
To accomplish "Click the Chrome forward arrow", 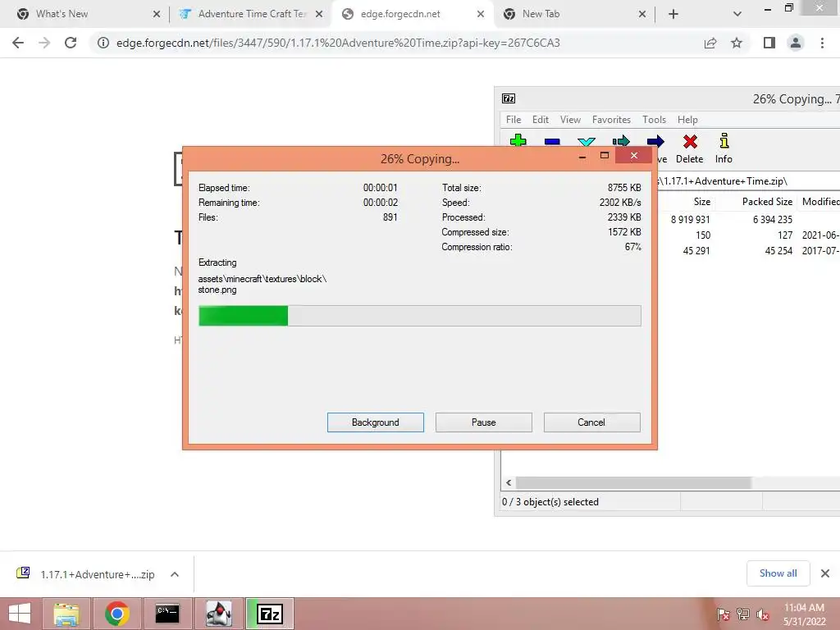I will coord(44,43).
